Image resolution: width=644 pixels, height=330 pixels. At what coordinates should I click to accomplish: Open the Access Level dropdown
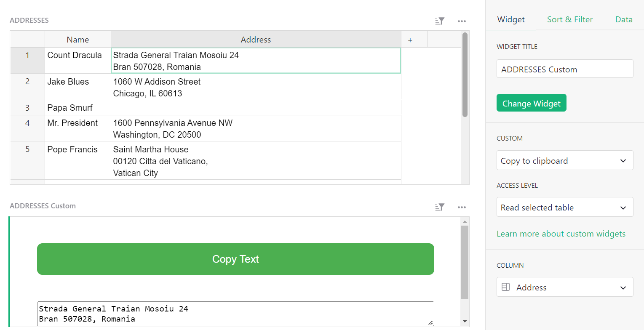pos(564,207)
